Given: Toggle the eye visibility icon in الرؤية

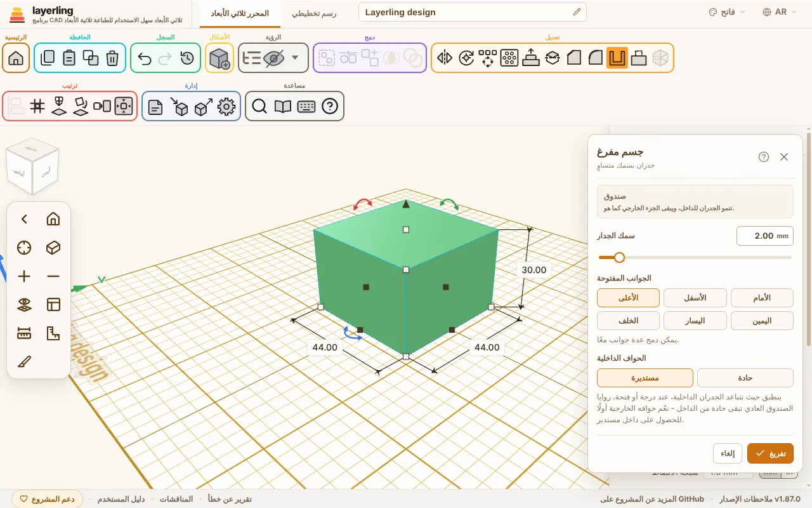Looking at the screenshot, I should (x=274, y=58).
